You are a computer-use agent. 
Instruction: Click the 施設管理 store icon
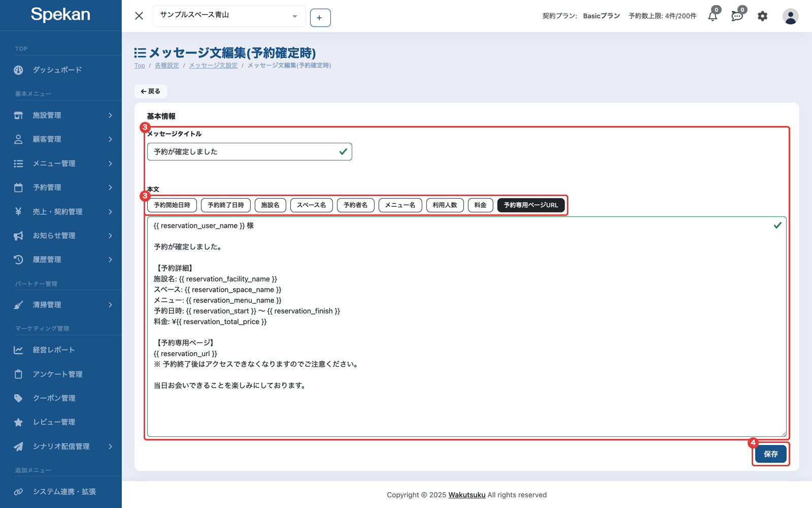(x=18, y=115)
